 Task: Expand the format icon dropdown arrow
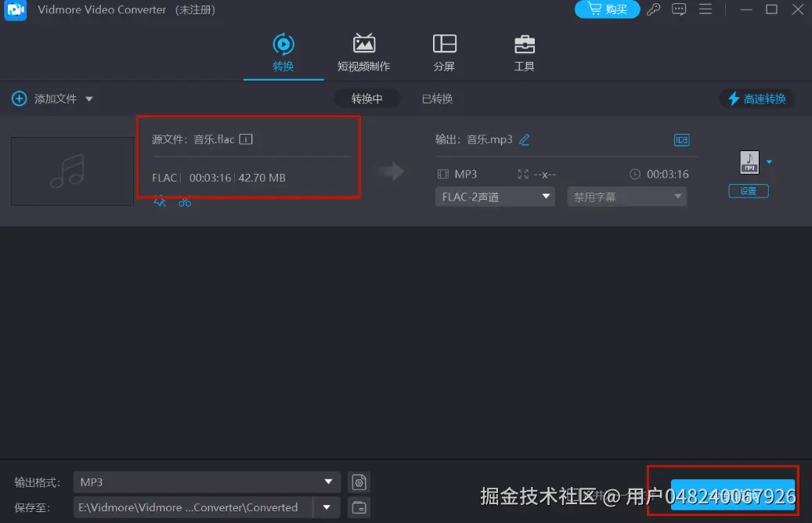(769, 162)
